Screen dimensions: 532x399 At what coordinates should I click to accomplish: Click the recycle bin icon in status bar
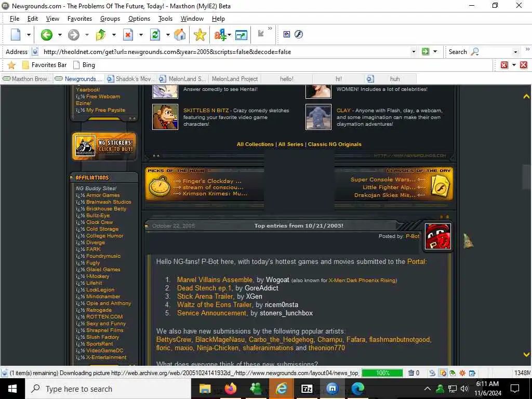coord(411,373)
